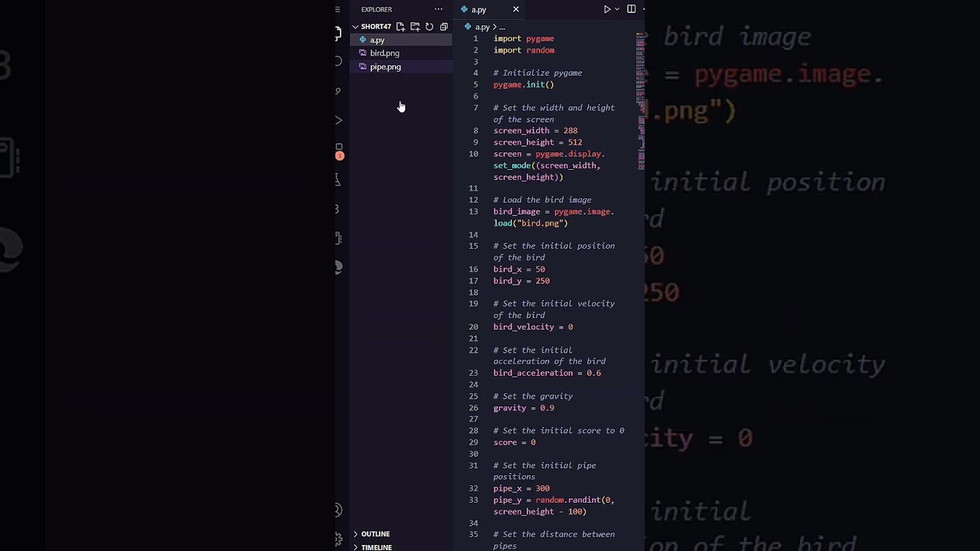Click the 'screen_width = 288' line
Image resolution: width=980 pixels, height=551 pixels.
tap(535, 131)
